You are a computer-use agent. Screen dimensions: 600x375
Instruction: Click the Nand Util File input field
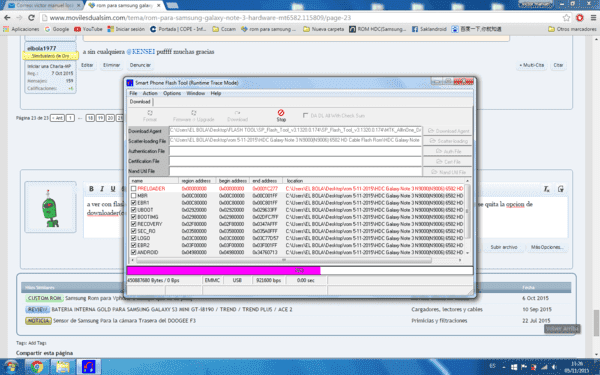click(295, 171)
